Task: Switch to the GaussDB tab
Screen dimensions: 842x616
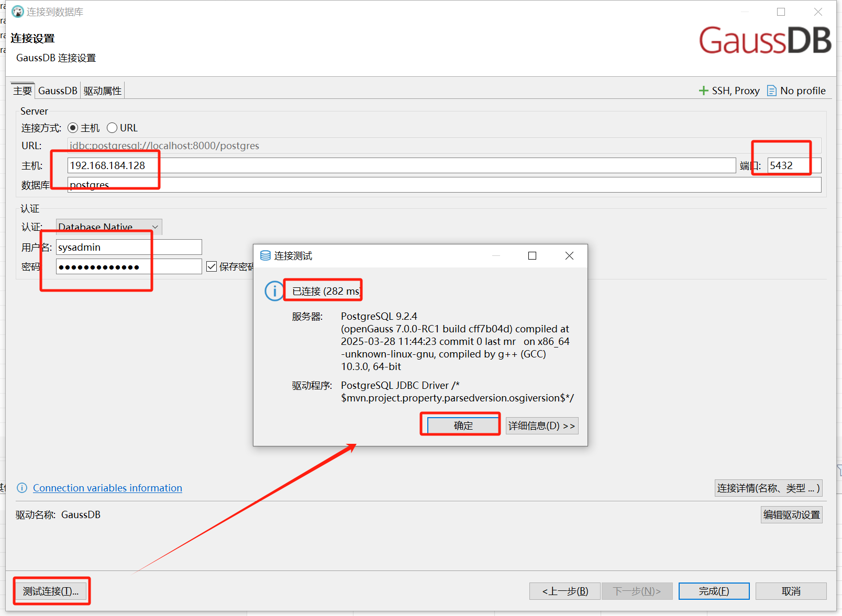Action: tap(57, 90)
